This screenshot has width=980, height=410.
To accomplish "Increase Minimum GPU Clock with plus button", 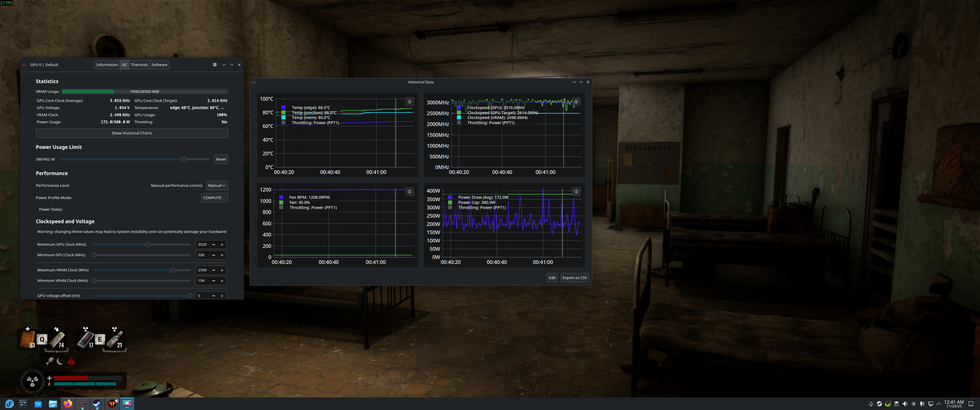I will click(222, 255).
